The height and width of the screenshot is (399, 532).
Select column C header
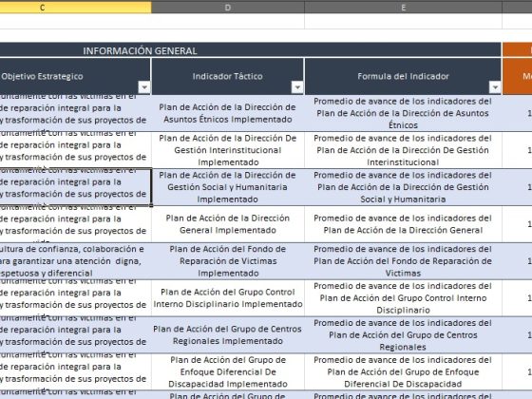tap(75, 8)
